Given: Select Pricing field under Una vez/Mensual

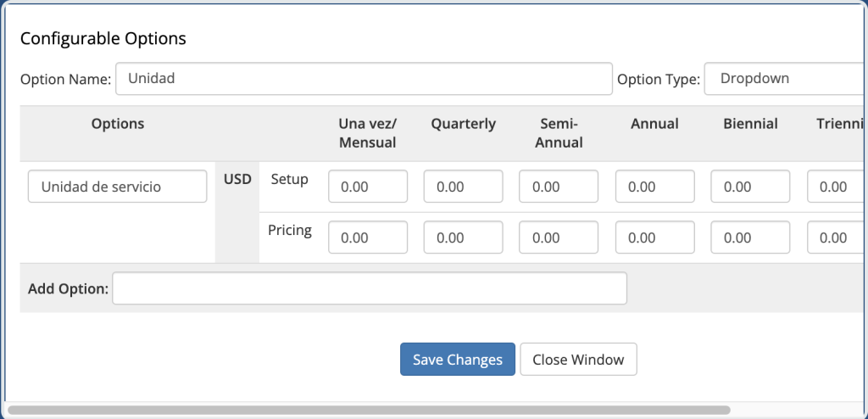Looking at the screenshot, I should point(368,237).
